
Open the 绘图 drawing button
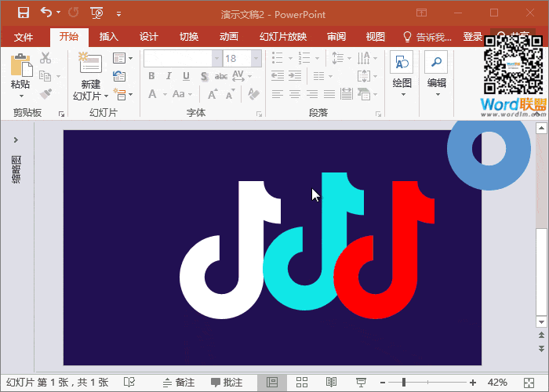[x=402, y=74]
